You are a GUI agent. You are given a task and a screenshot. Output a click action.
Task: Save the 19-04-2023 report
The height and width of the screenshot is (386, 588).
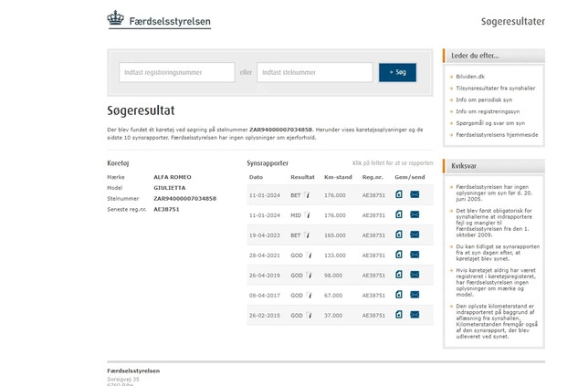coord(399,235)
